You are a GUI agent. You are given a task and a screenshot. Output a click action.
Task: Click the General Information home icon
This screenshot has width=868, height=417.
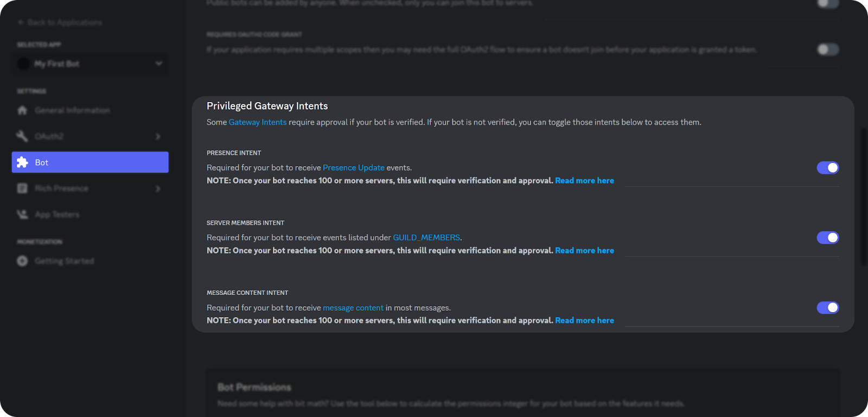tap(22, 110)
